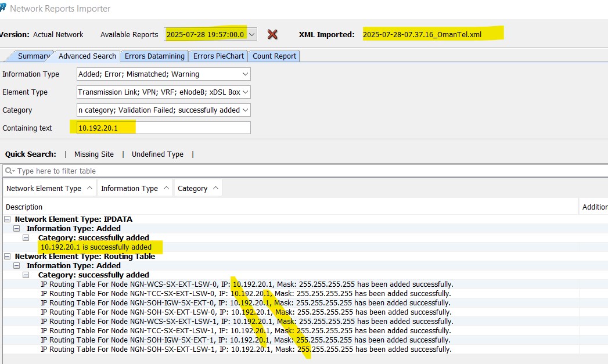Image resolution: width=608 pixels, height=364 pixels.
Task: Open the Information Type dropdown
Action: (246, 74)
